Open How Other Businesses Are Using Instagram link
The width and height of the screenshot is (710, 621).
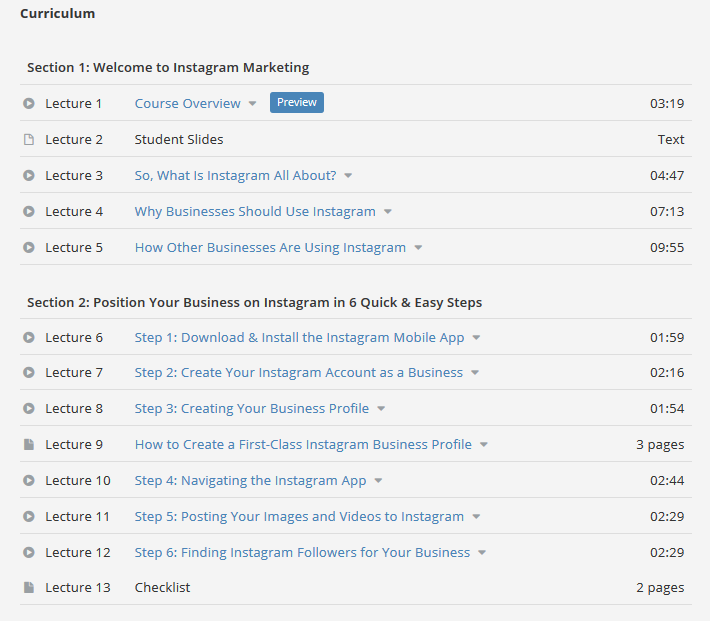click(270, 247)
